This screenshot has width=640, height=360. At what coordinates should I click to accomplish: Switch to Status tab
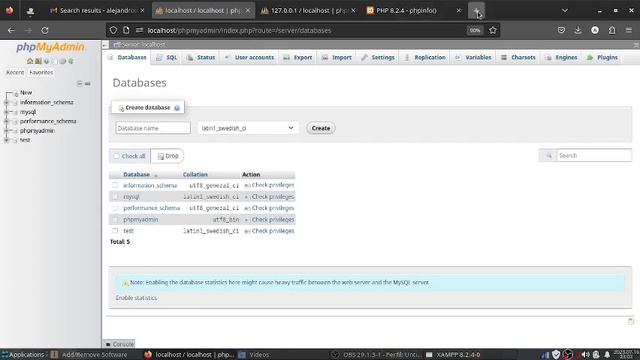(201, 58)
